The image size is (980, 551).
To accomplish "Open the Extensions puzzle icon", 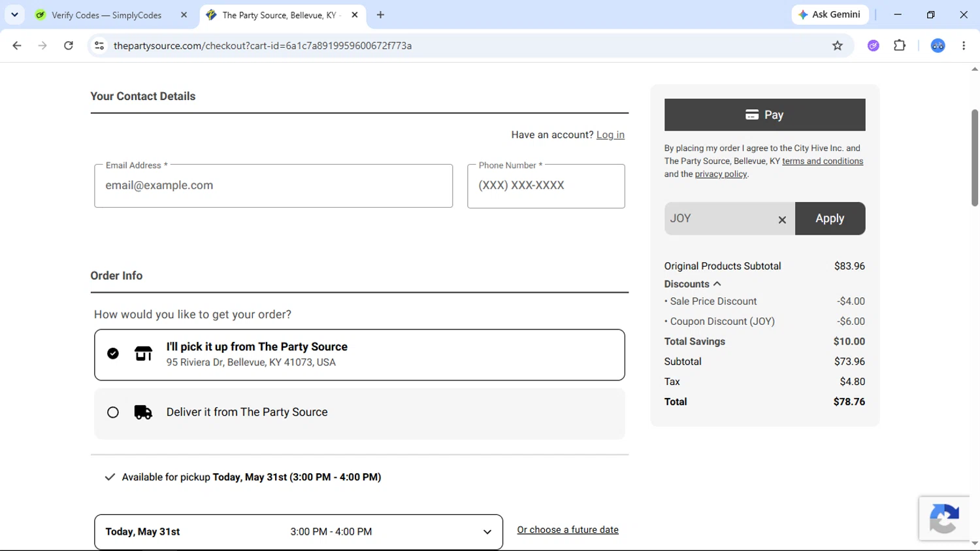I will tap(900, 46).
